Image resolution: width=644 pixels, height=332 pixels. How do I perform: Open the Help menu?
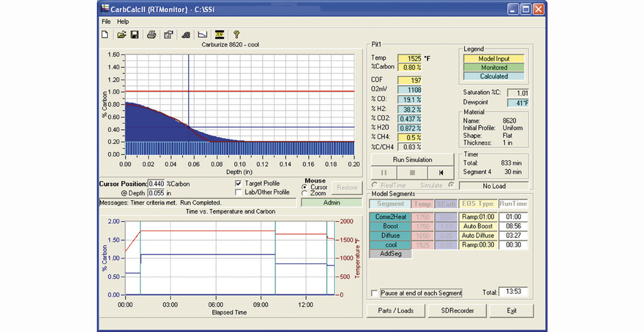coord(123,22)
